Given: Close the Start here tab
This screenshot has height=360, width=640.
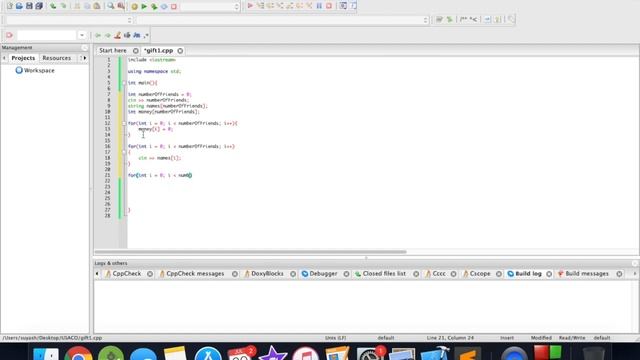Looking at the screenshot, I should pos(136,51).
